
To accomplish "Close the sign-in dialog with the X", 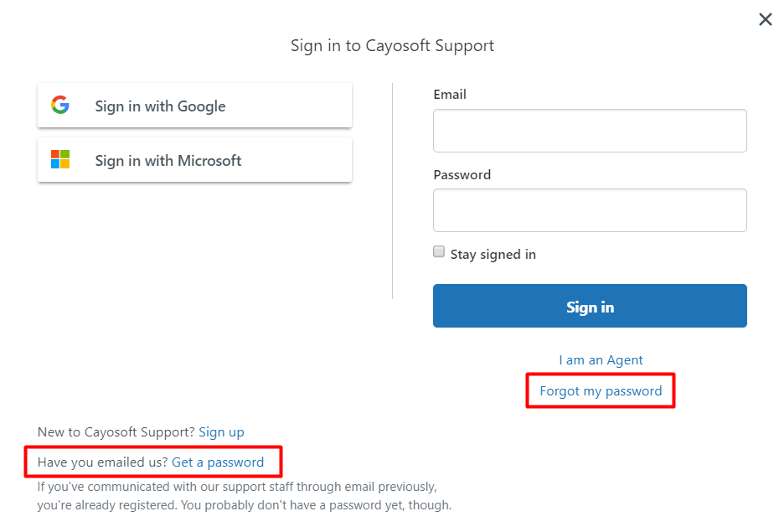I will click(x=765, y=19).
